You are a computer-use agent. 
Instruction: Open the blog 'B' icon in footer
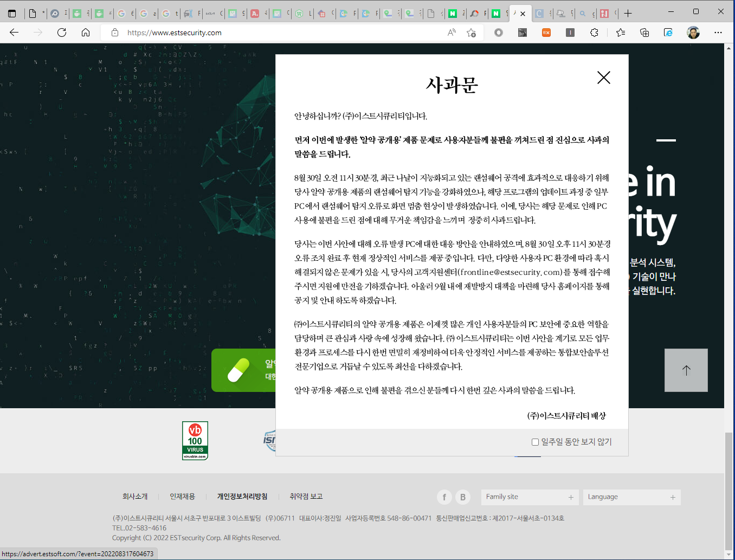click(463, 497)
